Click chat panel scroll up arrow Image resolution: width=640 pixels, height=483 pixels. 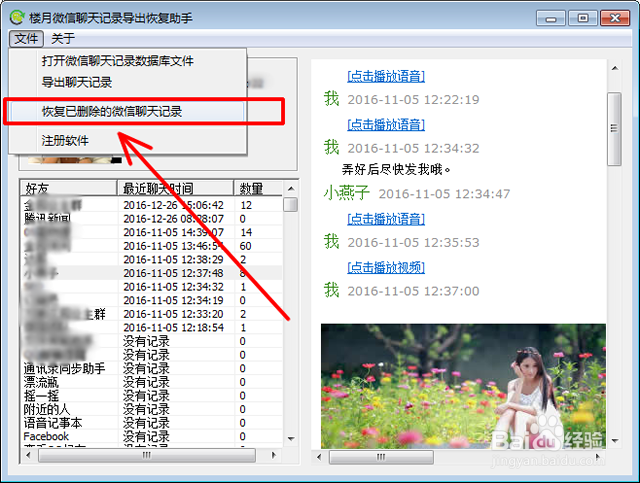point(615,69)
